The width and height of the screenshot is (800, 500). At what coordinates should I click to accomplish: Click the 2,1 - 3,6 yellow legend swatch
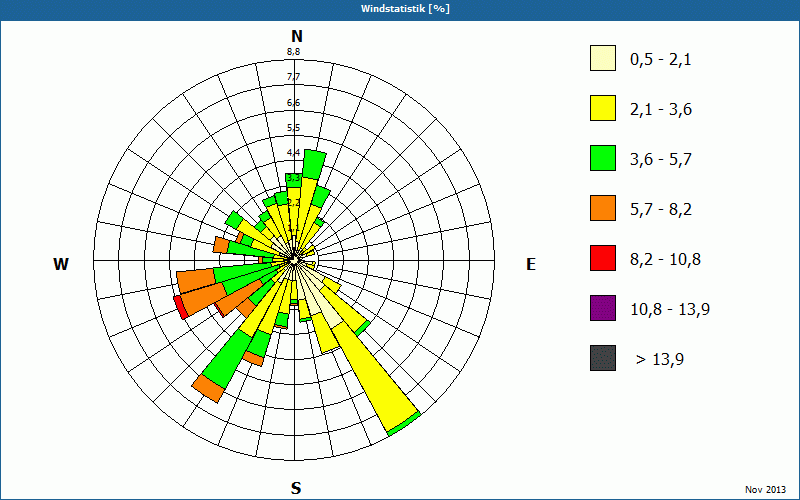point(603,108)
